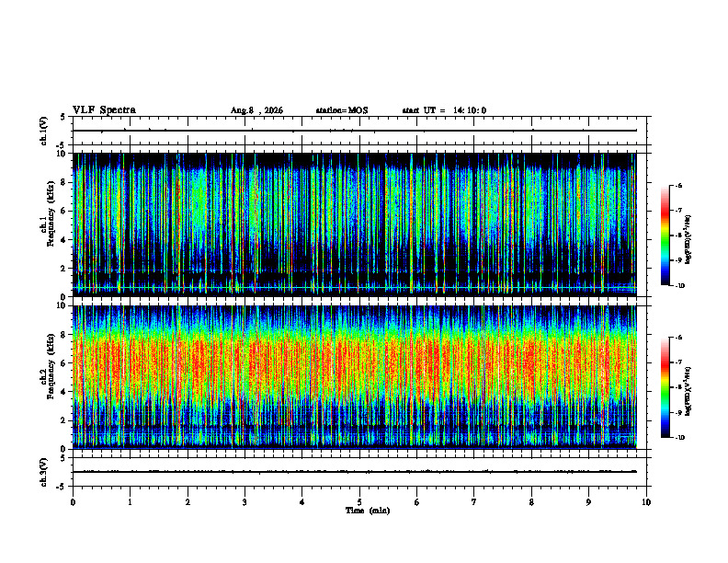Click the "ch.1(V)" axis label
The height and width of the screenshot is (563, 728).
click(x=43, y=131)
